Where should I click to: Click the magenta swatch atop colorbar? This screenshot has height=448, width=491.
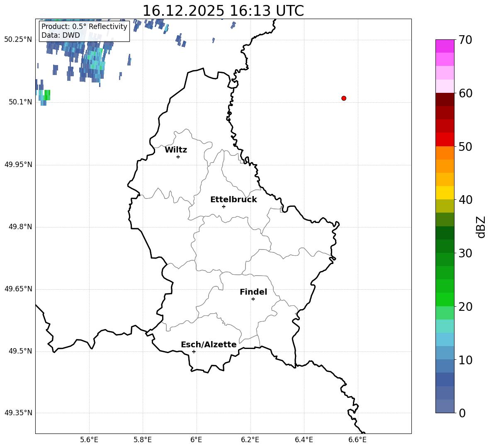coord(445,46)
